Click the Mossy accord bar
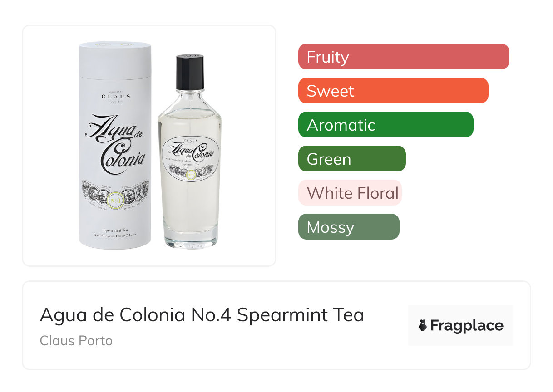The width and height of the screenshot is (553, 392). [x=348, y=227]
